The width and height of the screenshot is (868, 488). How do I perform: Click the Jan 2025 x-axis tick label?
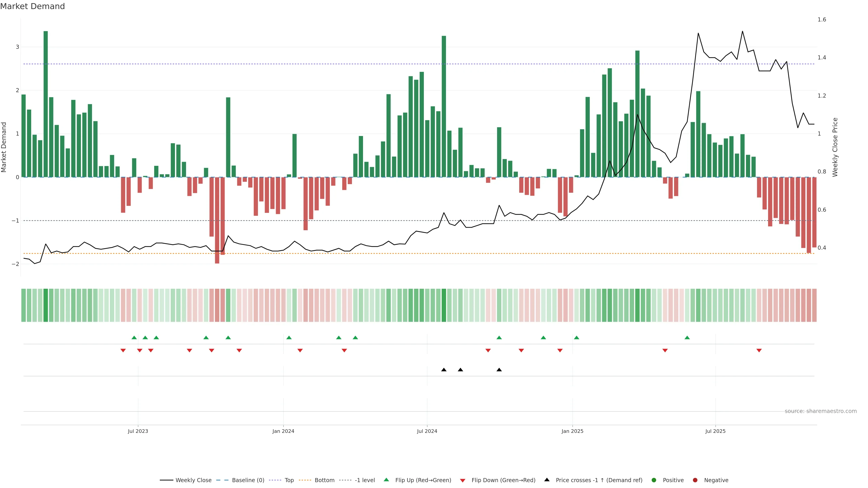pos(572,431)
